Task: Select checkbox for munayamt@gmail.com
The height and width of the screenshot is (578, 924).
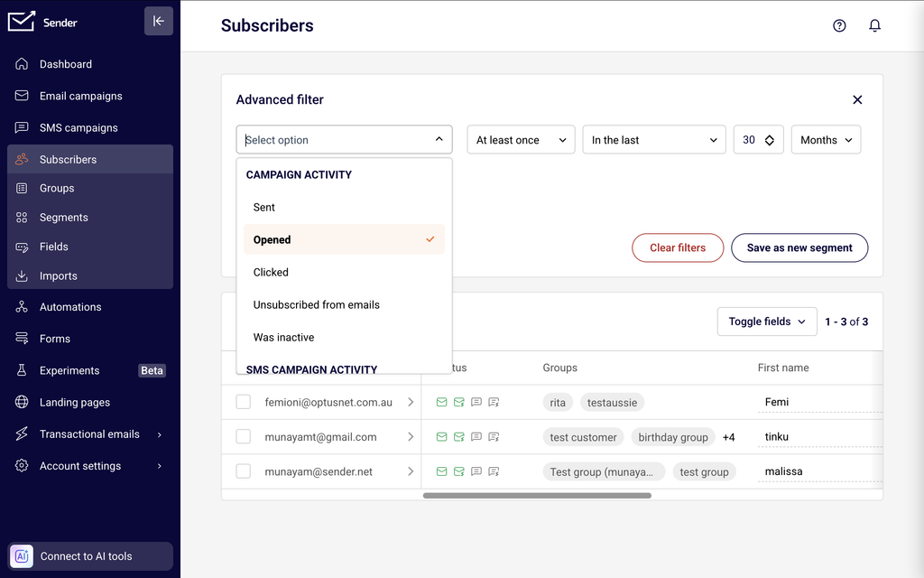Action: click(x=244, y=436)
